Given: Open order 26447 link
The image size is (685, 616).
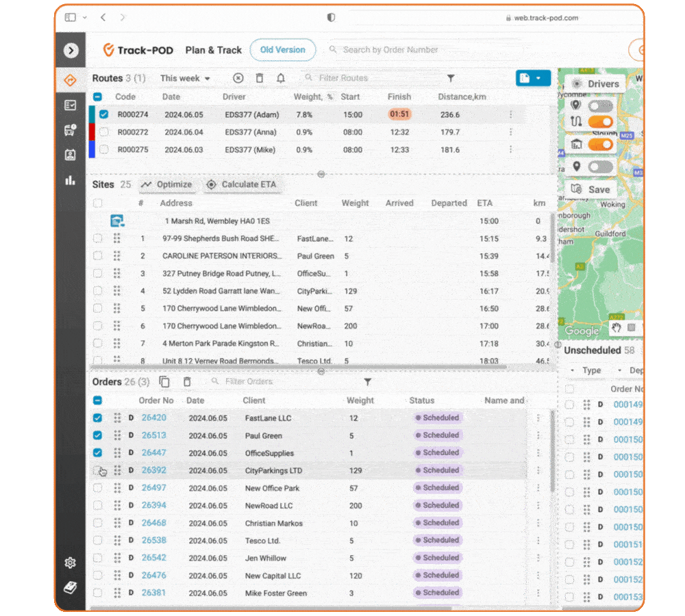Looking at the screenshot, I should 153,452.
